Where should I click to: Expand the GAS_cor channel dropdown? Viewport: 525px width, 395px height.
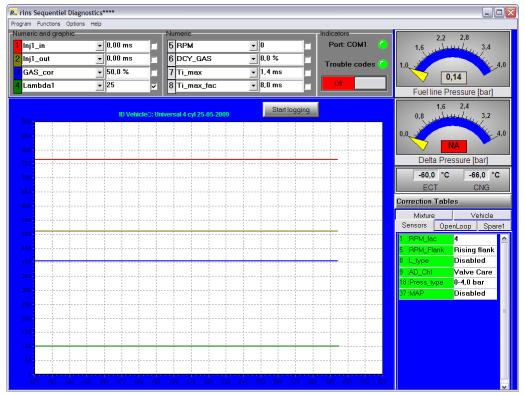(x=100, y=73)
